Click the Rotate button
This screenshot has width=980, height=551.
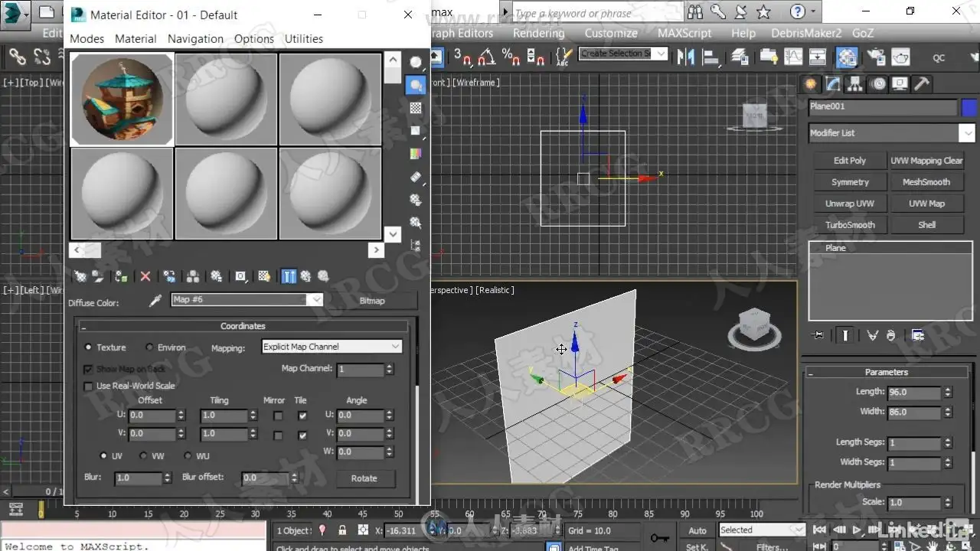click(x=364, y=478)
